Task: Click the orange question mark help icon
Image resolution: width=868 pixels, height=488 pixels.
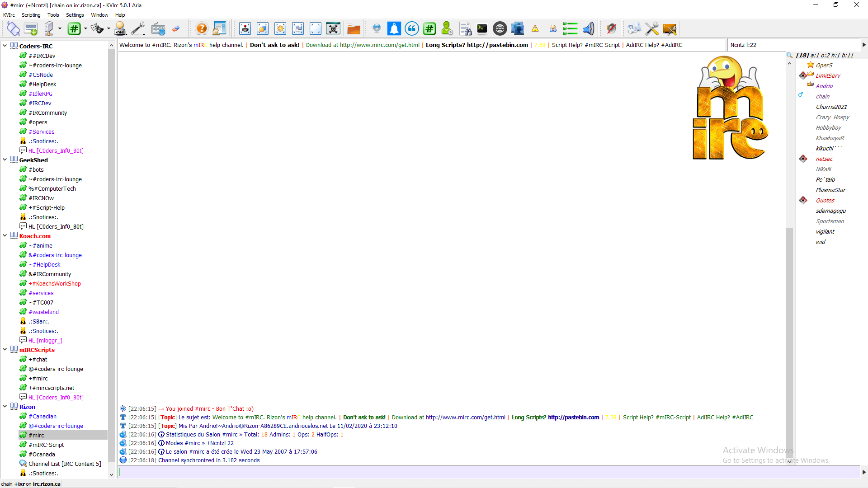Action: [x=202, y=29]
